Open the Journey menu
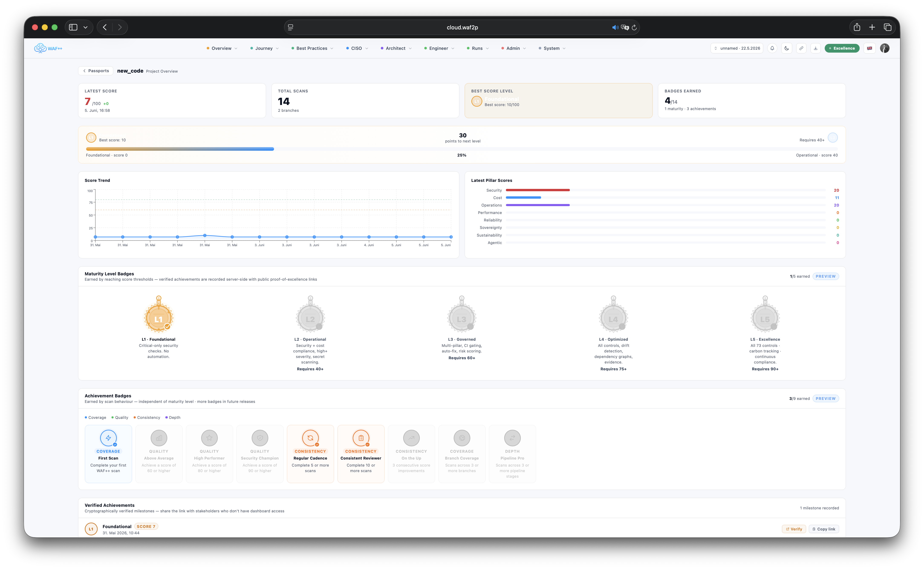This screenshot has width=924, height=569. [264, 48]
